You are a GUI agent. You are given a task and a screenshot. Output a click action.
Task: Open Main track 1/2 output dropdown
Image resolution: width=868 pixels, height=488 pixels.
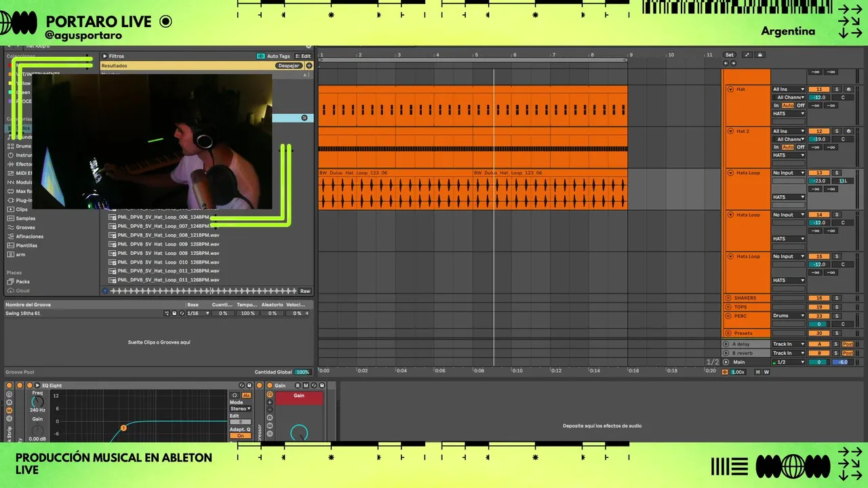(x=789, y=363)
